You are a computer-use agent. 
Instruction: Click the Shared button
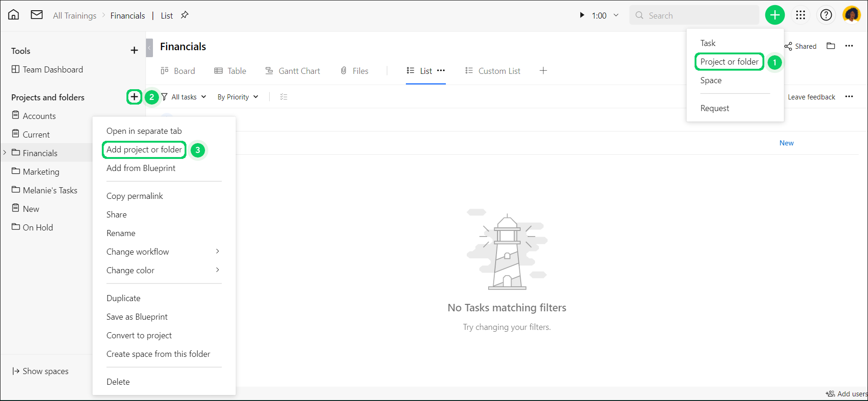coord(800,46)
